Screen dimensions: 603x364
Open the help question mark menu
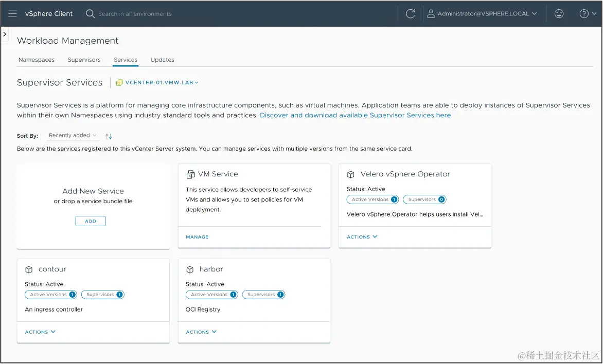[588, 14]
